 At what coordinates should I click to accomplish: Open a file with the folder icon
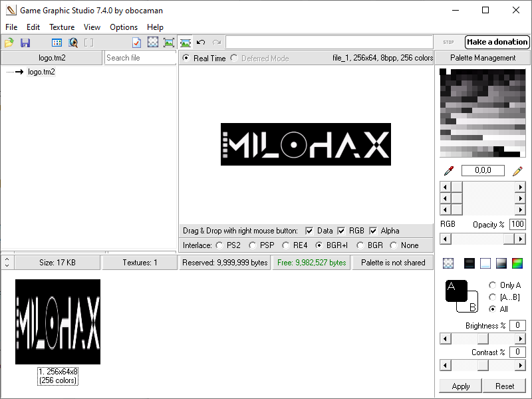[x=9, y=43]
